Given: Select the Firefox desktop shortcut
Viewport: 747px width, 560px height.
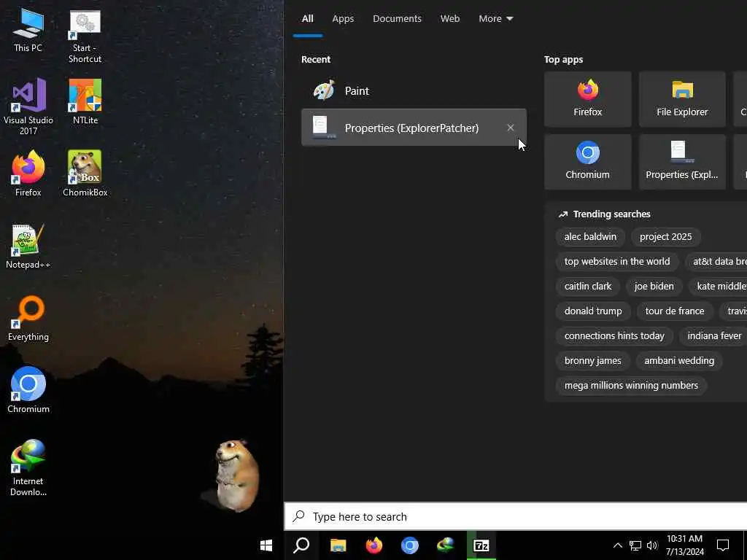Looking at the screenshot, I should point(28,174).
